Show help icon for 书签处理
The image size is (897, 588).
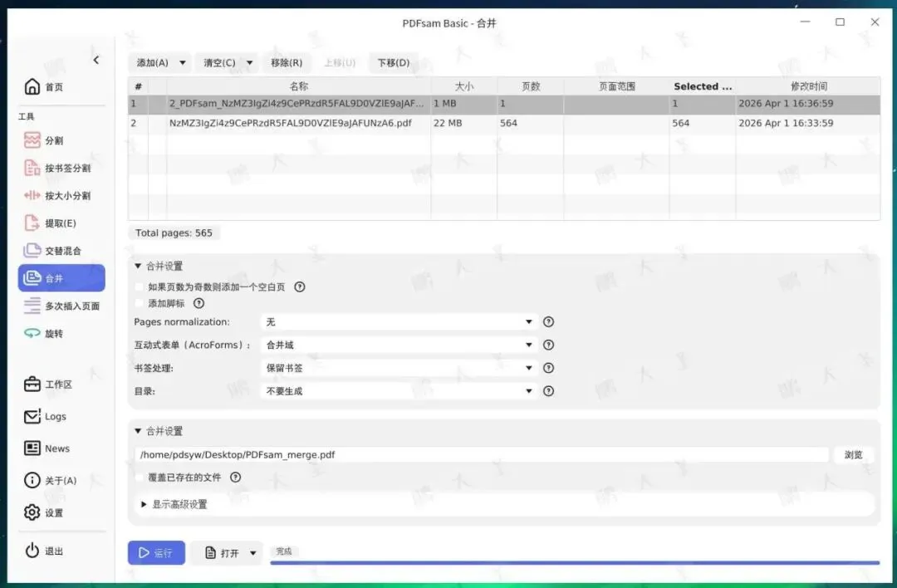tap(549, 368)
